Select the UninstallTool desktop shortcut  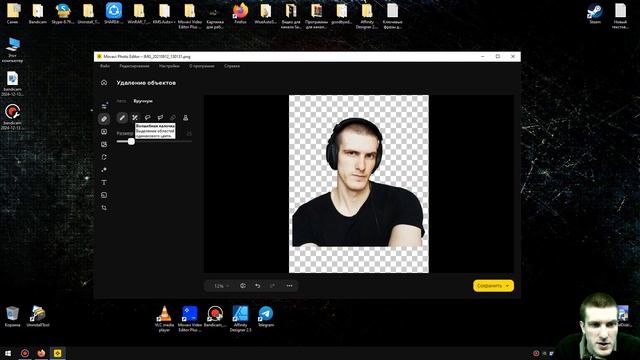click(x=38, y=317)
